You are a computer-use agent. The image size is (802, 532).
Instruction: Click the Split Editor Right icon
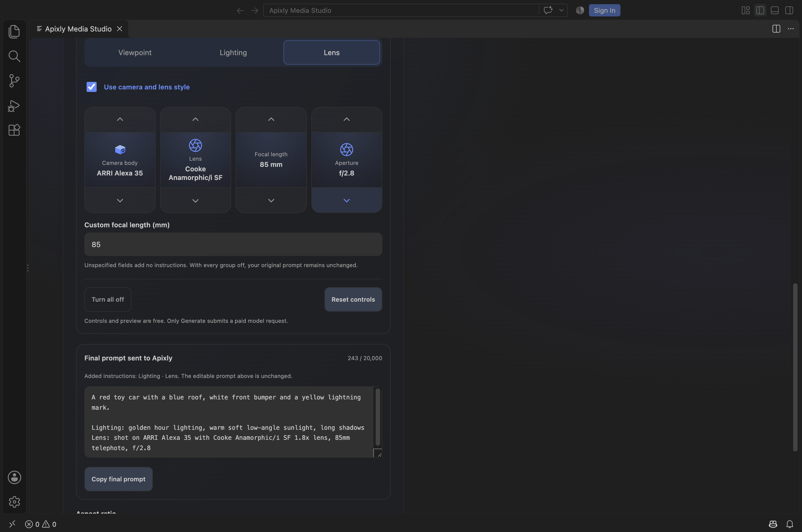click(x=776, y=29)
